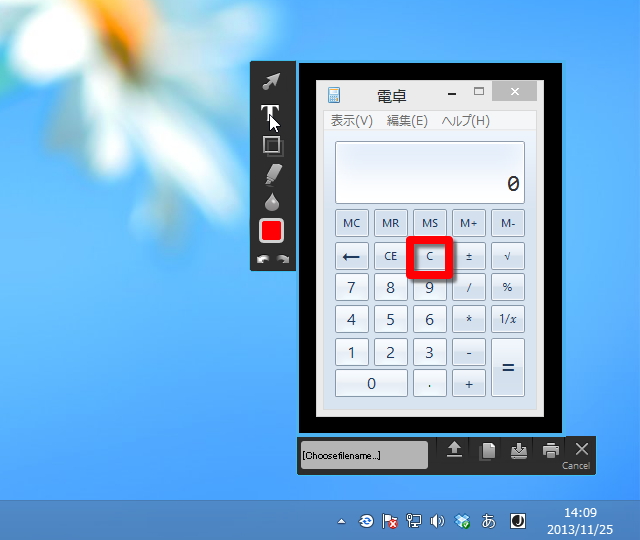640x540 pixels.
Task: Click the divide button
Action: [469, 287]
